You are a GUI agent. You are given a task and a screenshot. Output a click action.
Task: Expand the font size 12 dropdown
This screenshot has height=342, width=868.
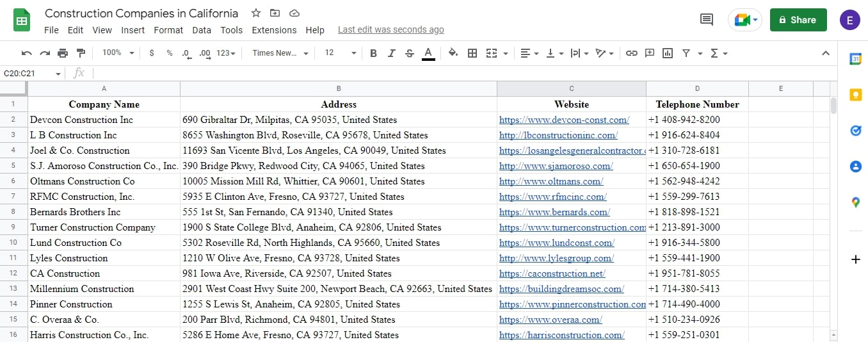(340, 53)
